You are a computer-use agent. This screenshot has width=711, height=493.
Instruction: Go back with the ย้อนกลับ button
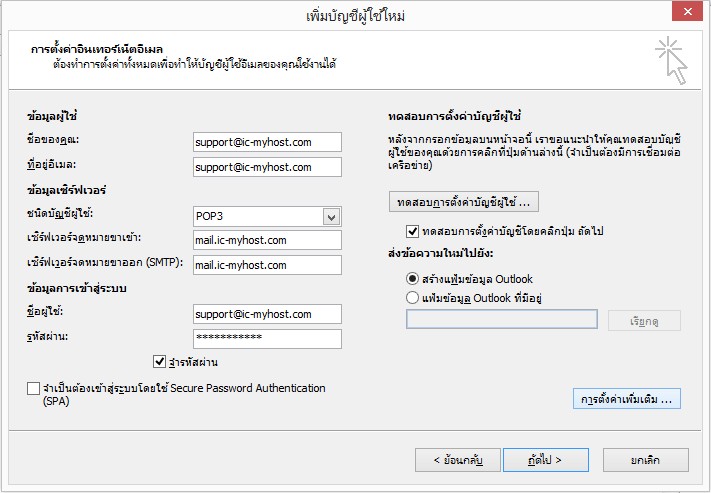point(457,459)
